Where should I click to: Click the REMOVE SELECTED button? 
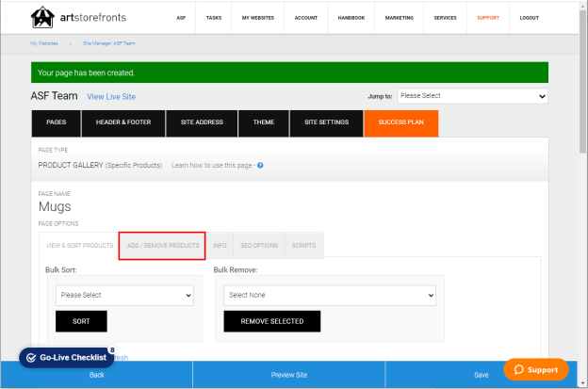[272, 321]
